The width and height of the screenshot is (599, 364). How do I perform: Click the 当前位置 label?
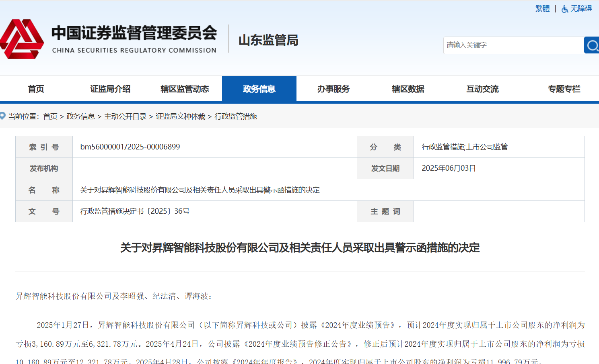(x=23, y=117)
